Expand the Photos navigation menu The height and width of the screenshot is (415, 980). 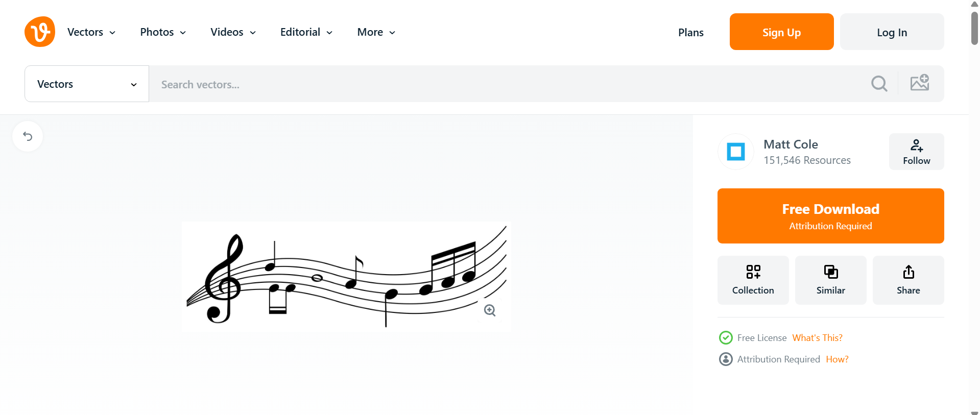click(x=163, y=32)
